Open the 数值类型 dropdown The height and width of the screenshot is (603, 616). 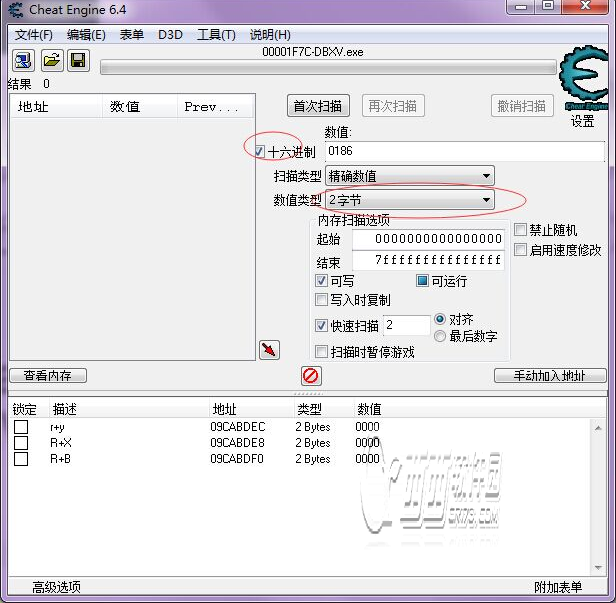pos(410,200)
